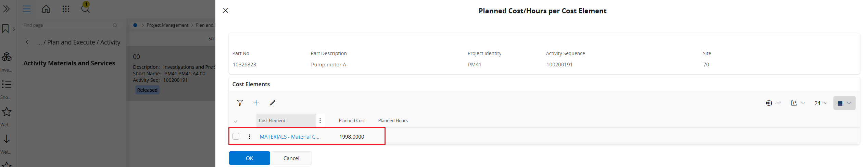Close the Planned Cost/Hours dialog
The image size is (868, 167).
[225, 11]
